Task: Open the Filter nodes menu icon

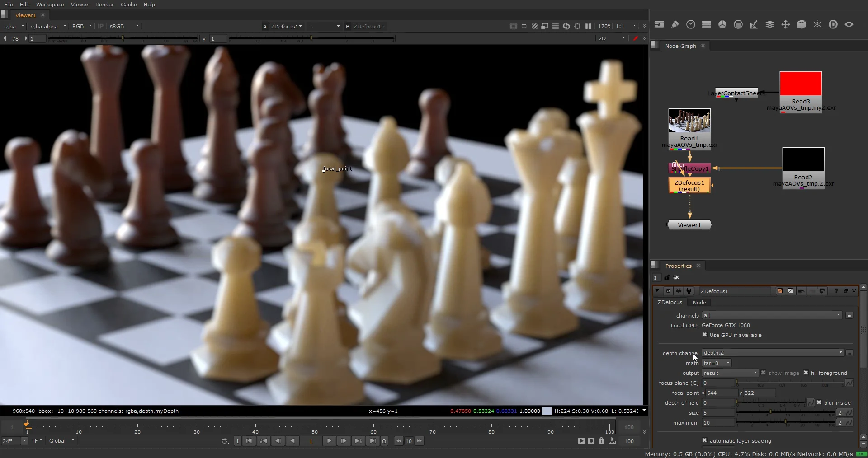Action: coord(738,25)
